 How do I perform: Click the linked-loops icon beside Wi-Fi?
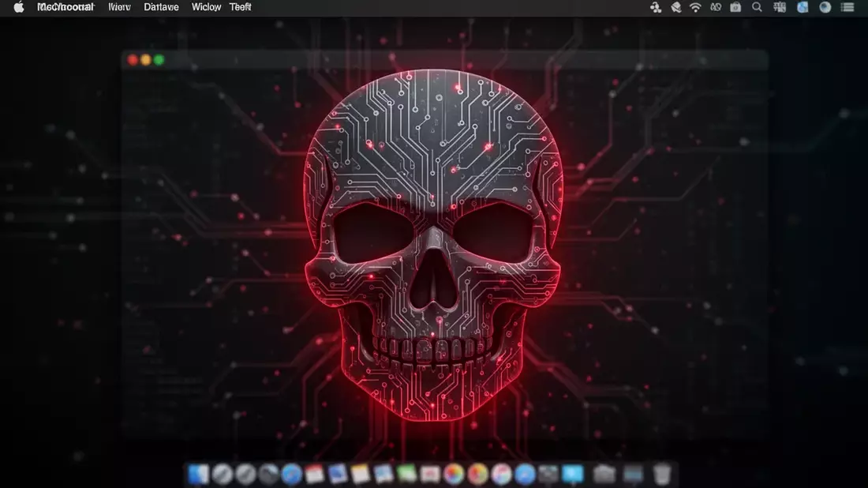point(716,7)
